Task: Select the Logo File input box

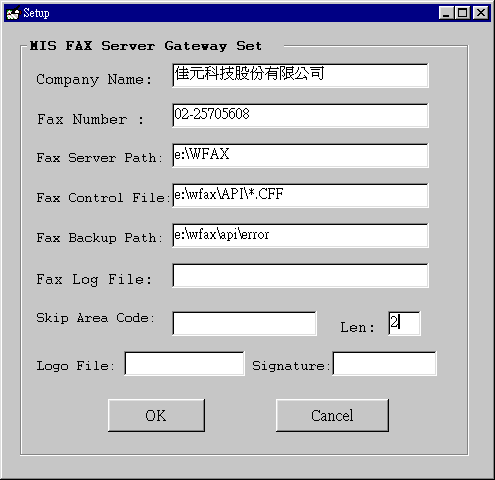Action: (x=184, y=363)
